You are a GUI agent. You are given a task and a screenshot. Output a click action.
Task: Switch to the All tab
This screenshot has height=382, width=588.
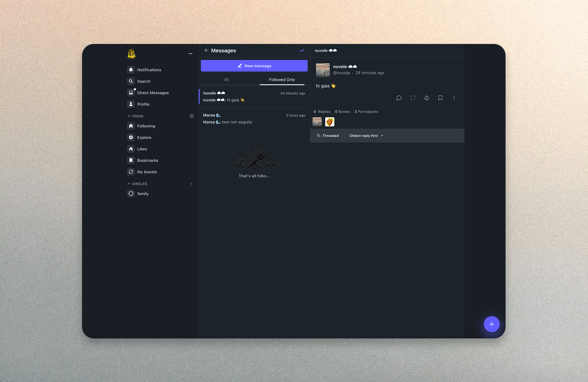pos(226,80)
